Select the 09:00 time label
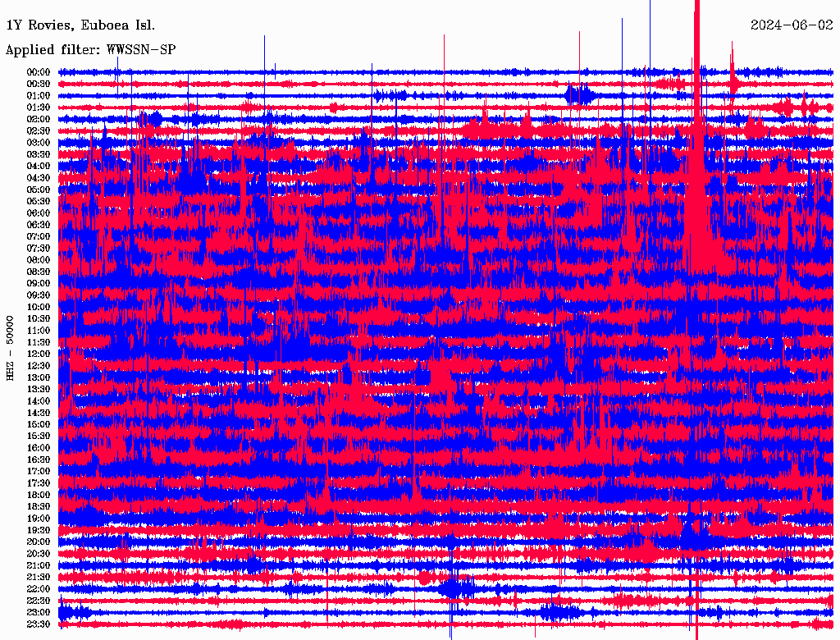 [x=39, y=284]
